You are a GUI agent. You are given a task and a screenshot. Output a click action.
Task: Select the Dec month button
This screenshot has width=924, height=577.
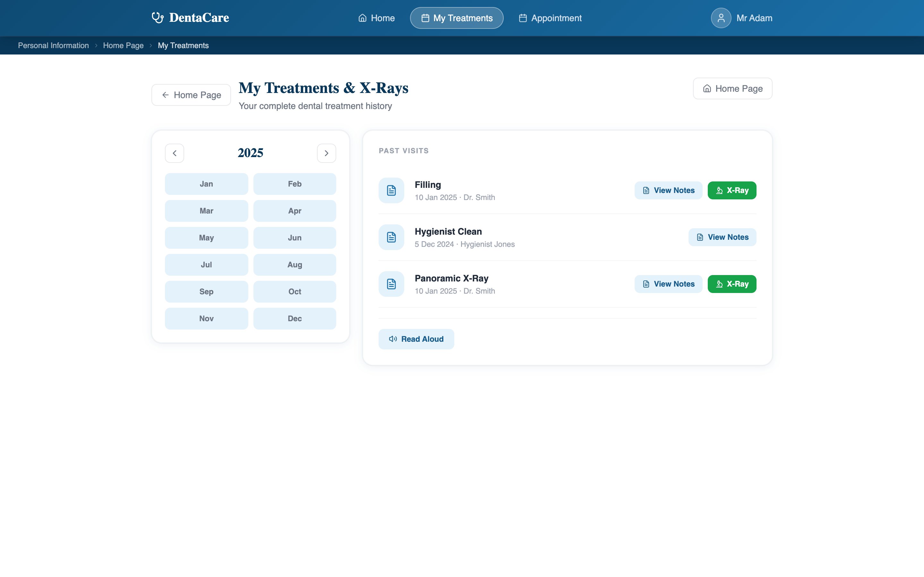tap(295, 319)
